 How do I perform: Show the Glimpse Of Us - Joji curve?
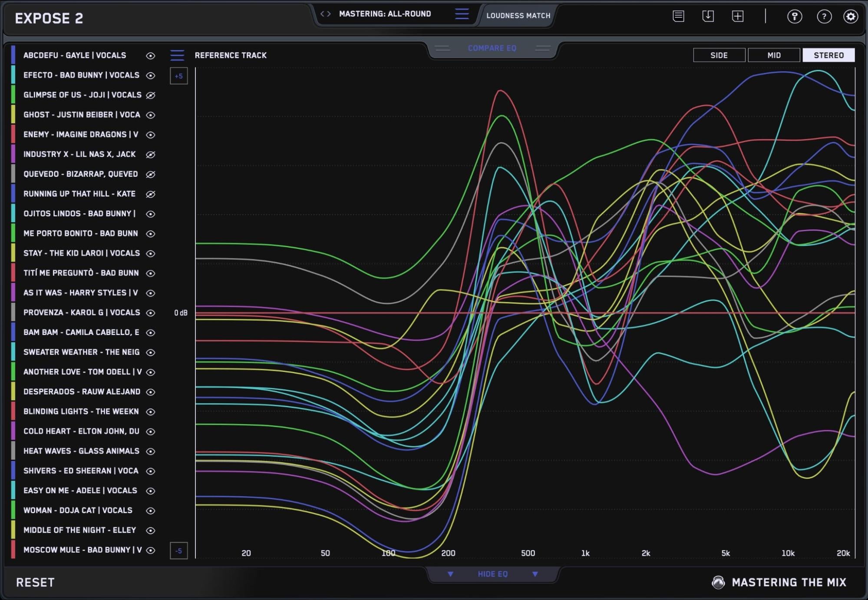point(151,95)
